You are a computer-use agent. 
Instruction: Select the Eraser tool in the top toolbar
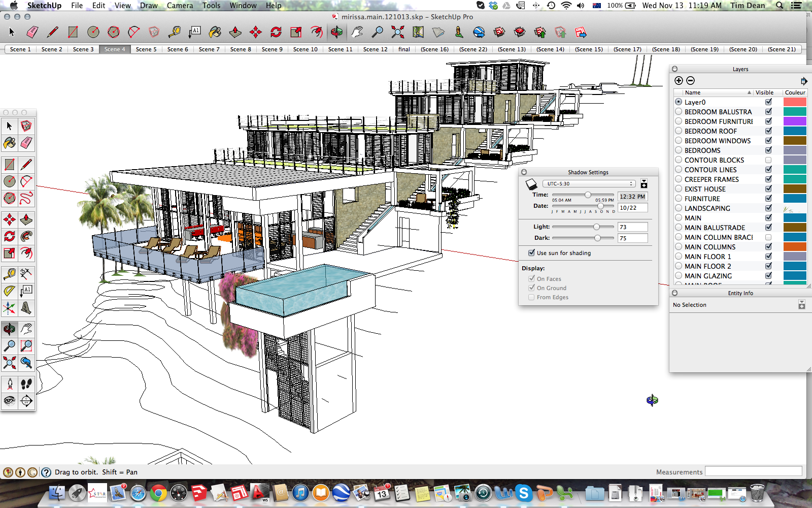click(32, 33)
